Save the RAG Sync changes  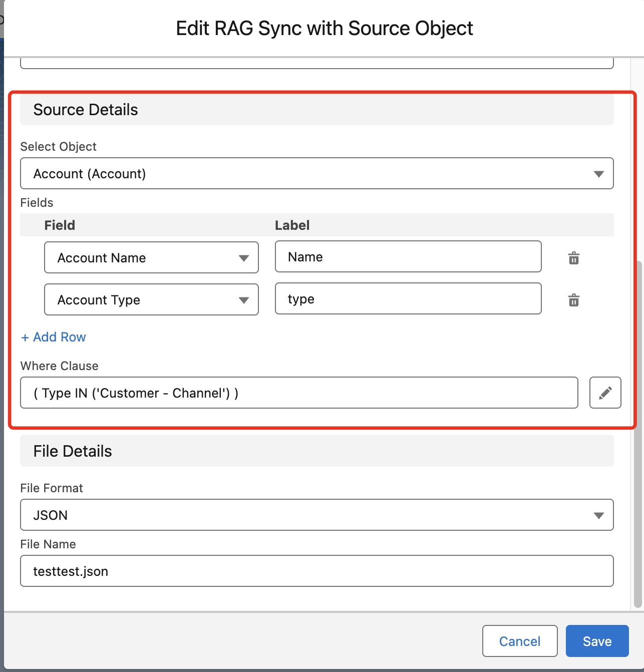coord(597,641)
